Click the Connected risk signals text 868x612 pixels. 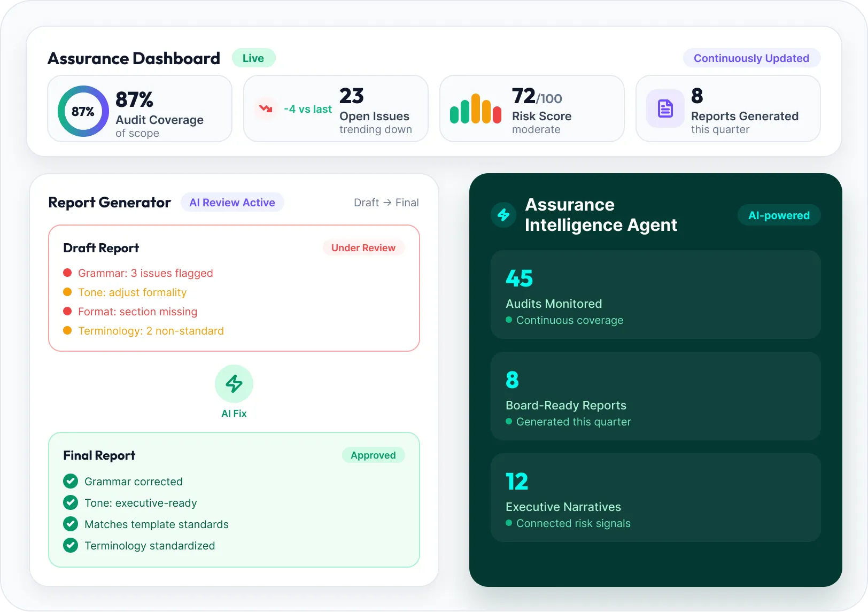tap(573, 523)
